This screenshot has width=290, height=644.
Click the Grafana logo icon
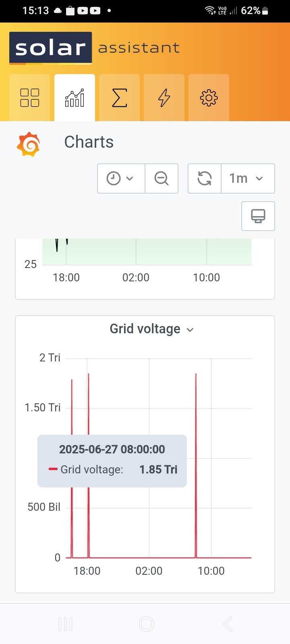click(29, 144)
